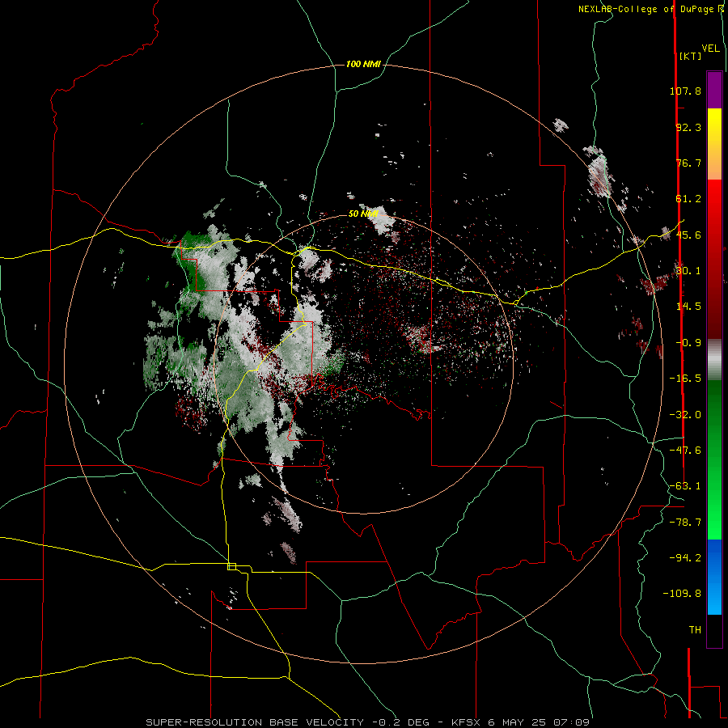728x728 pixels.
Task: Select the 92.3 velocity scale value
Action: click(x=688, y=127)
